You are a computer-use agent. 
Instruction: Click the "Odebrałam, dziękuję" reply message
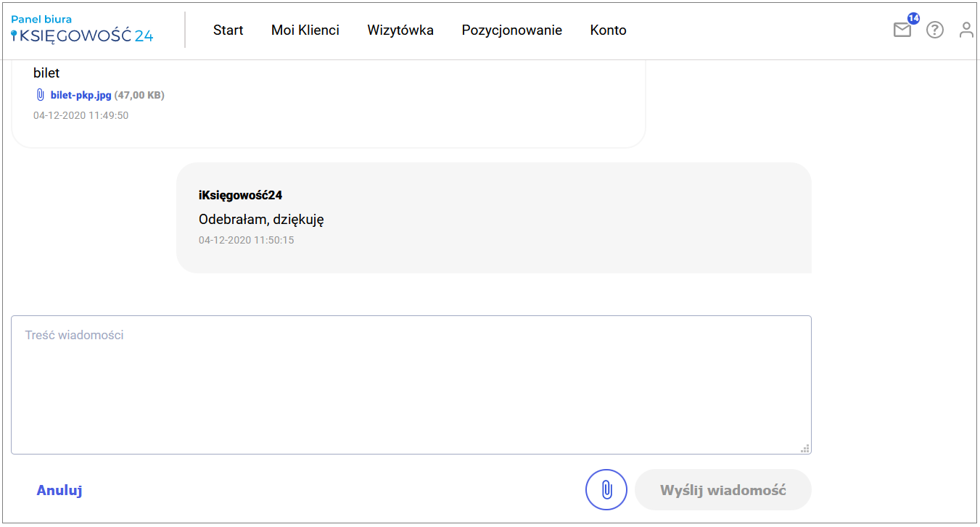point(261,219)
